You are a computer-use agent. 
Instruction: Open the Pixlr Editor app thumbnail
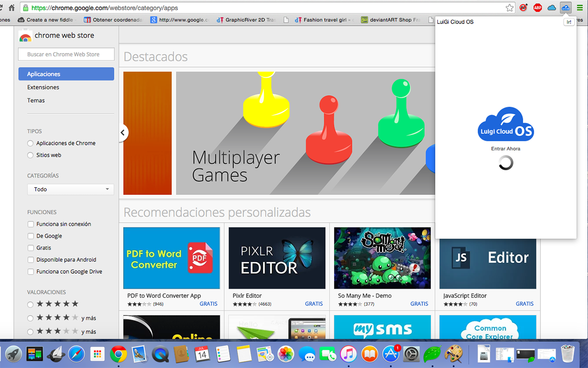coord(277,258)
